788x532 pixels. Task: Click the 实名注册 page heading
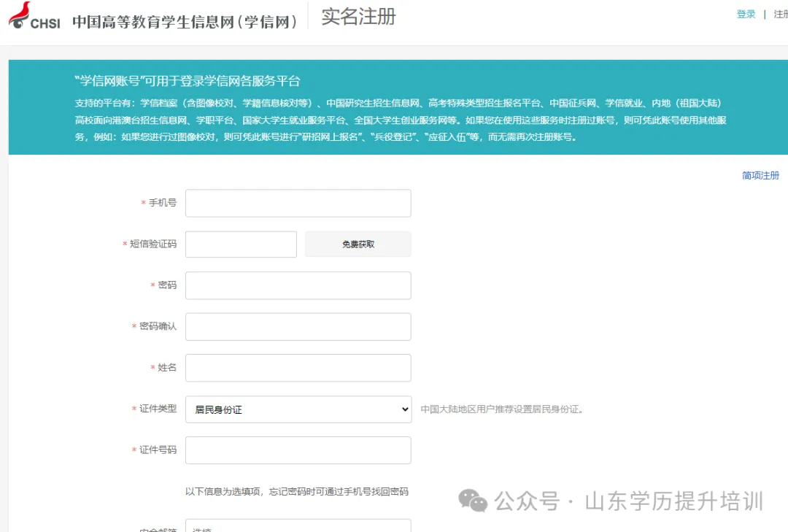click(x=358, y=17)
